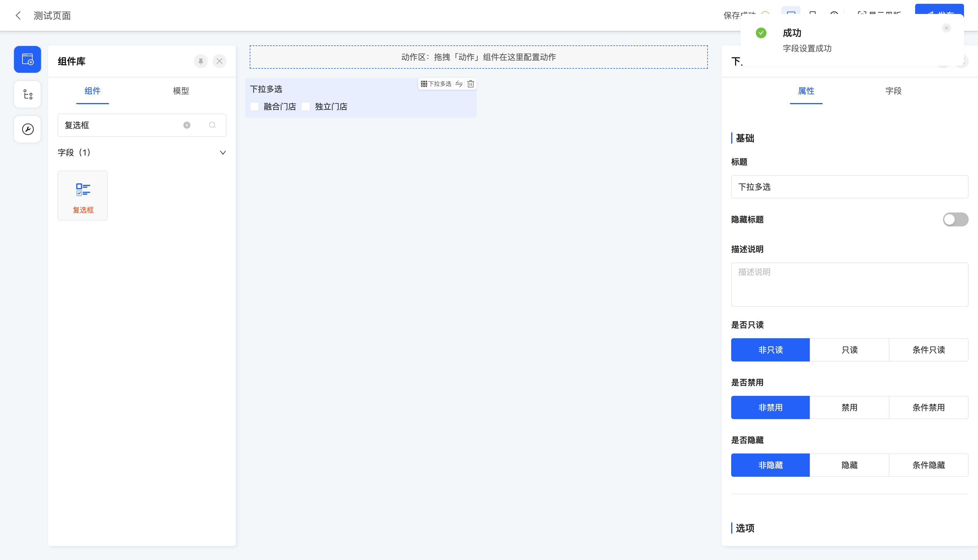Select 条件隐藏 option
The image size is (978, 560).
[x=929, y=465]
